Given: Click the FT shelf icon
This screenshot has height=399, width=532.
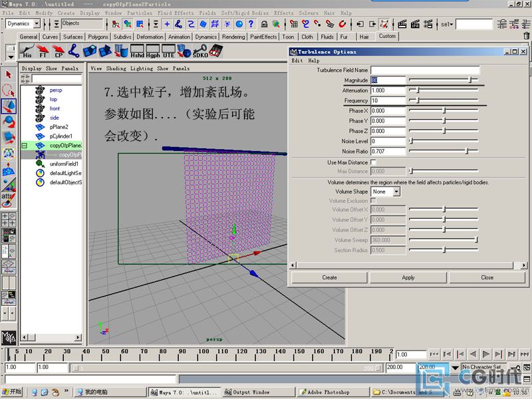Looking at the screenshot, I should [43, 51].
